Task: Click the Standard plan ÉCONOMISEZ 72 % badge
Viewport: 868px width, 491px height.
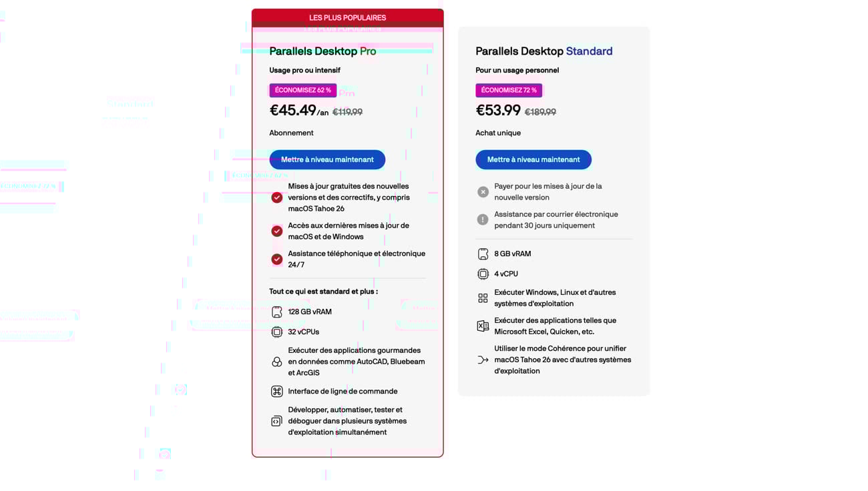Action: tap(509, 90)
